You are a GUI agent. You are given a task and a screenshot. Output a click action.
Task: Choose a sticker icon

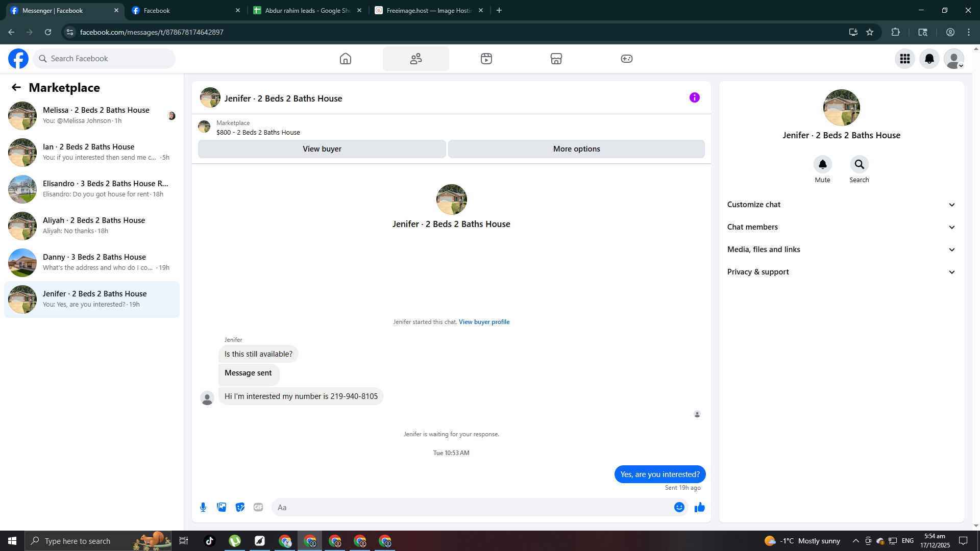[240, 507]
